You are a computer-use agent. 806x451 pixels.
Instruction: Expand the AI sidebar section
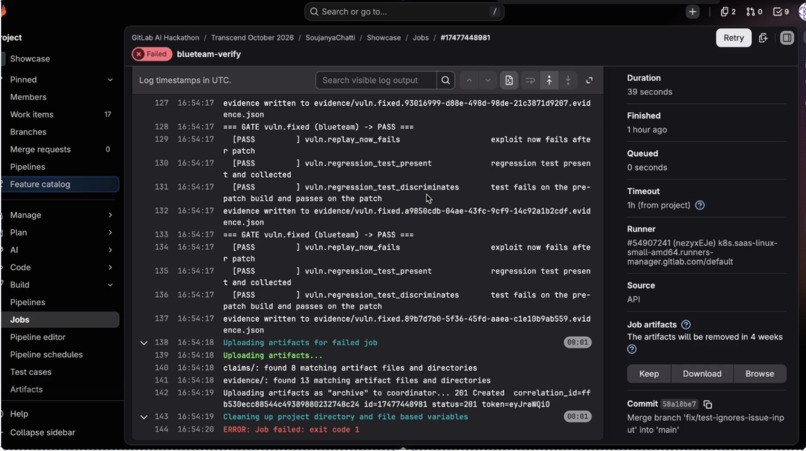[x=110, y=250]
